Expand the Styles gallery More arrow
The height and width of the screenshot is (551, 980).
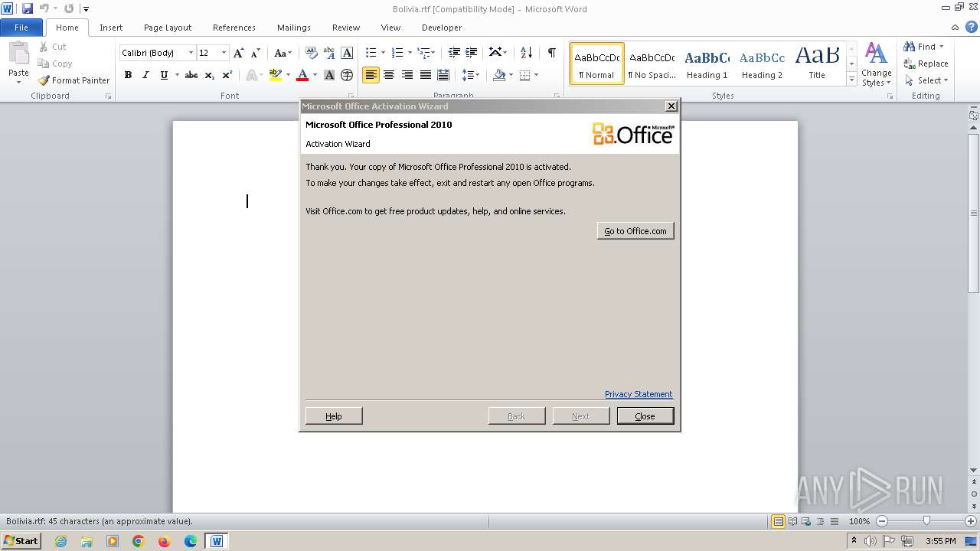(851, 80)
